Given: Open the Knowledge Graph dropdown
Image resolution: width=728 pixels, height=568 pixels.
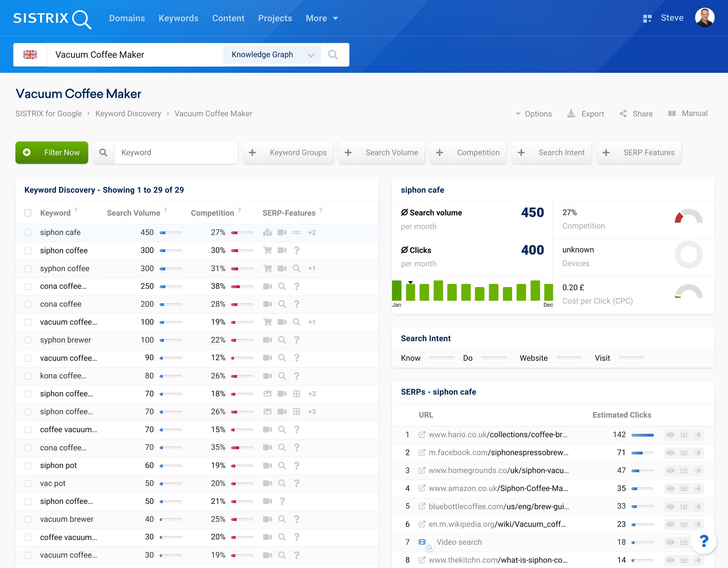Looking at the screenshot, I should 272,55.
